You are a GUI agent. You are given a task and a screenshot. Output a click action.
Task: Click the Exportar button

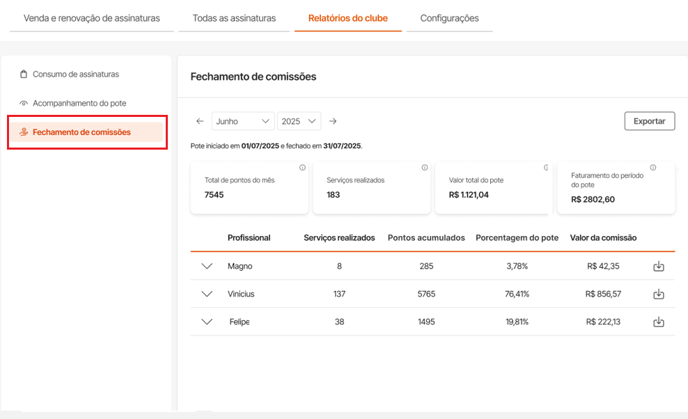(x=649, y=121)
